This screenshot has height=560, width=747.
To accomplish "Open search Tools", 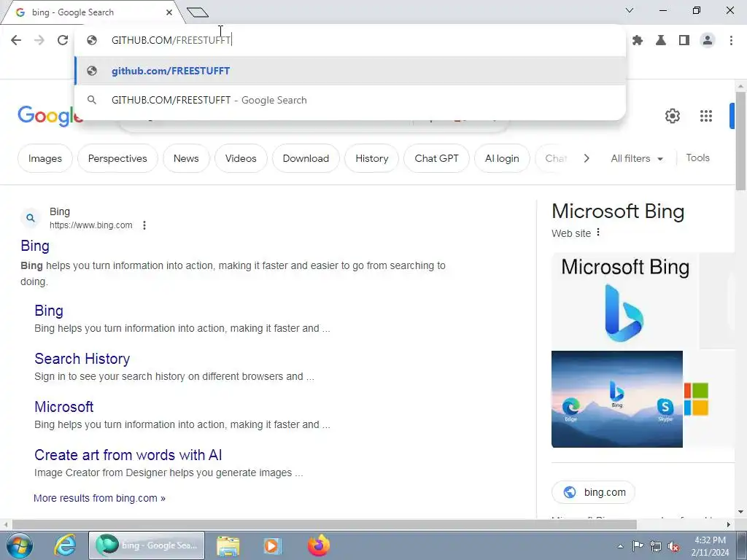I will (x=697, y=157).
